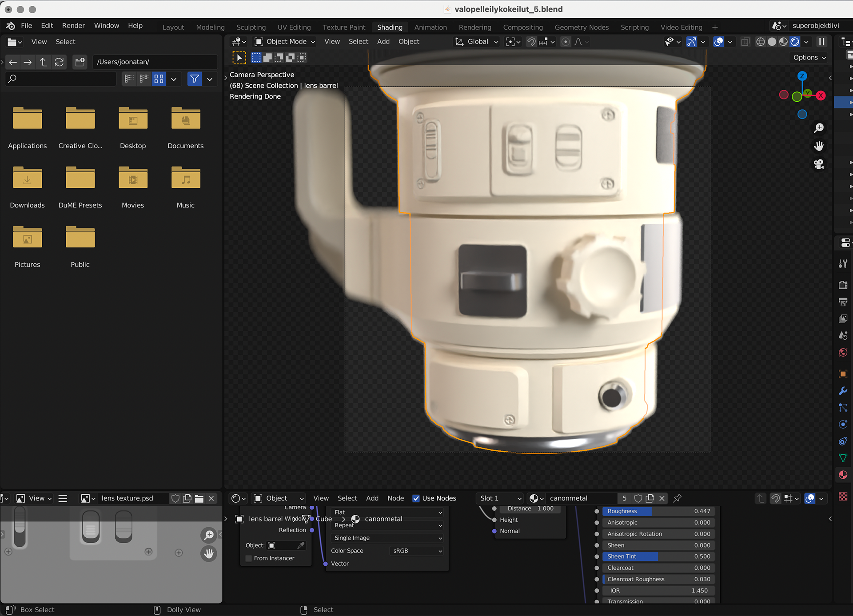Image resolution: width=853 pixels, height=616 pixels.
Task: Go to parent directory in file browser
Action: (x=43, y=62)
